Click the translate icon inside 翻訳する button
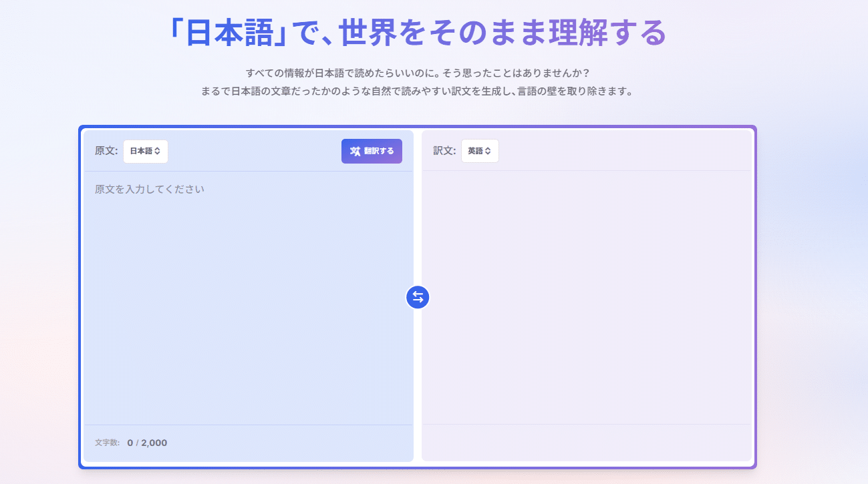Viewport: 868px width, 484px height. click(x=355, y=152)
